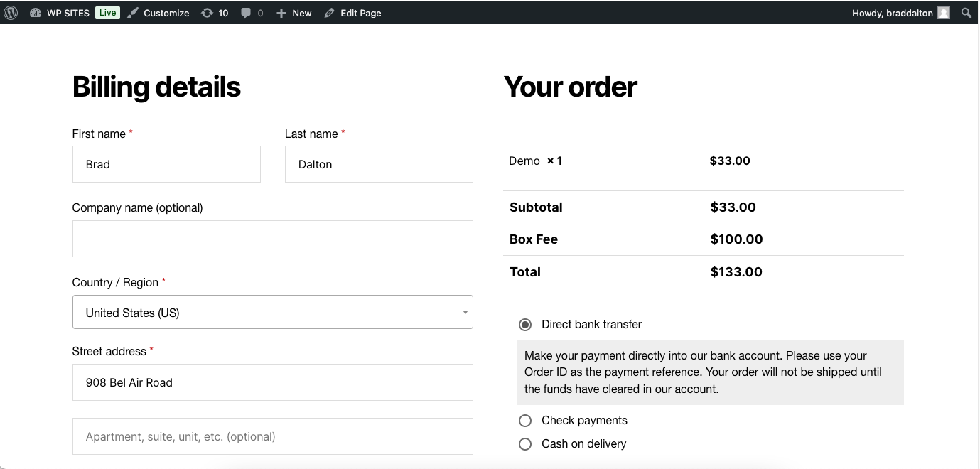
Task: Click the WordPress logo icon
Action: pyautogui.click(x=11, y=13)
